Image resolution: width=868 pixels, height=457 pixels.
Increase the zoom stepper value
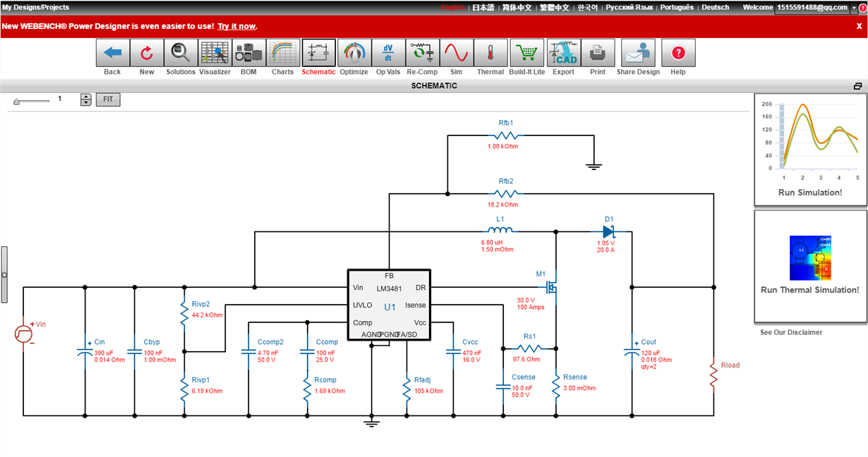(x=86, y=97)
